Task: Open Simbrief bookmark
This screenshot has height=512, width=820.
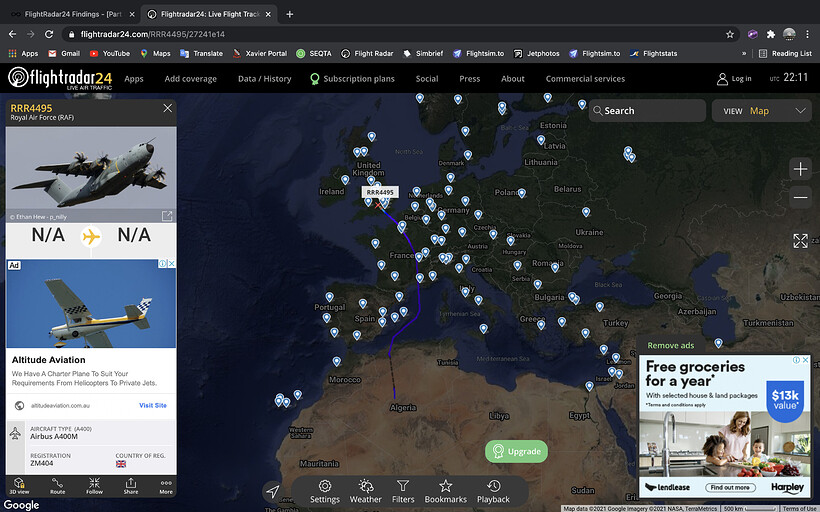Action: coord(423,53)
